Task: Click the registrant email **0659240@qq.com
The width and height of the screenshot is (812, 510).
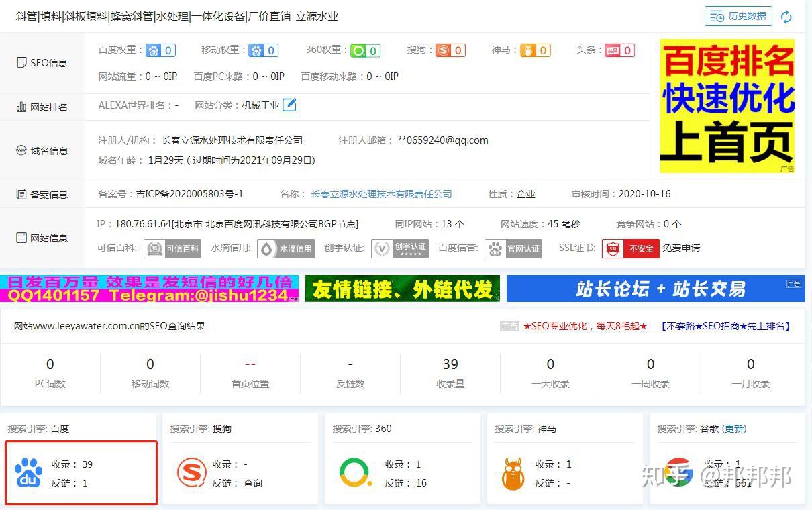Action: point(443,140)
